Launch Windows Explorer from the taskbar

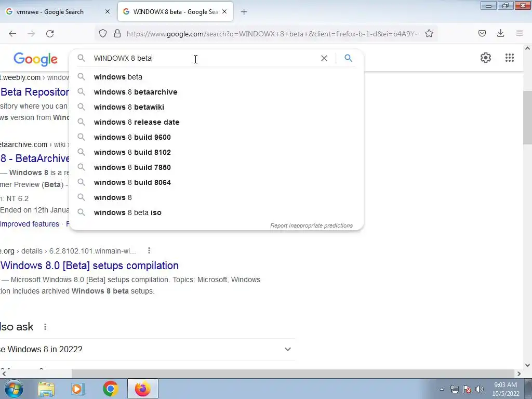tap(46, 389)
